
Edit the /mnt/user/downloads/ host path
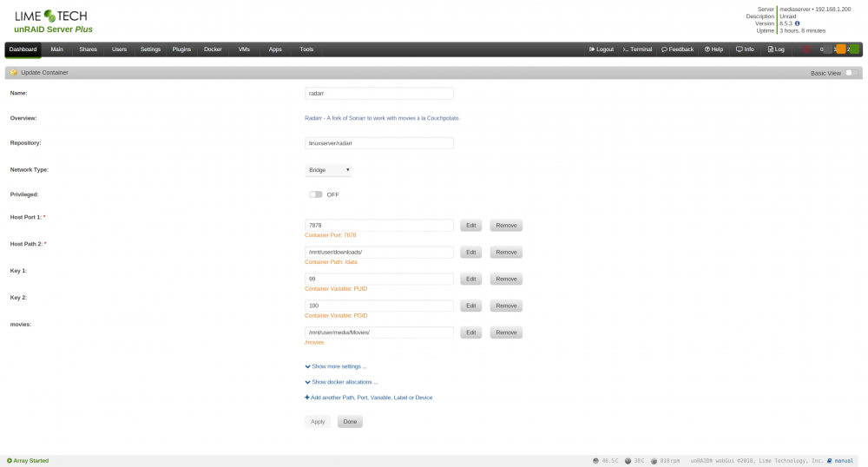(471, 253)
